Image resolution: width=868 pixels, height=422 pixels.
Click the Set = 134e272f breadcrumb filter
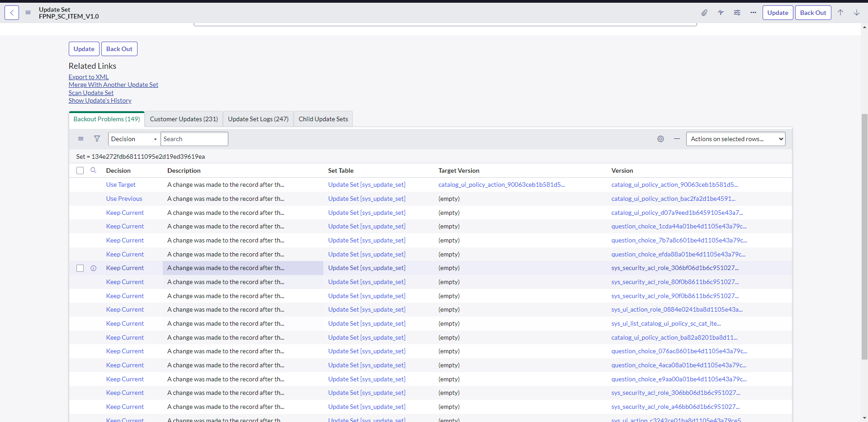click(140, 156)
